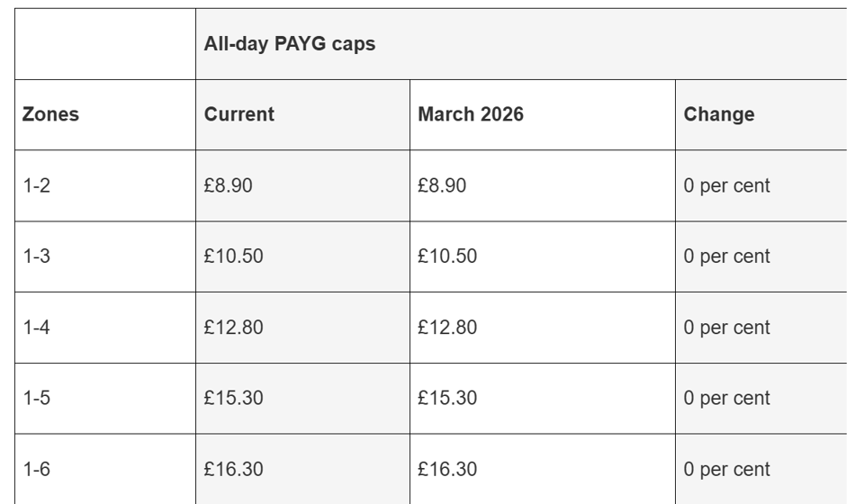This screenshot has height=504, width=864.
Task: Click the 1-5 zones row label
Action: [105, 398]
